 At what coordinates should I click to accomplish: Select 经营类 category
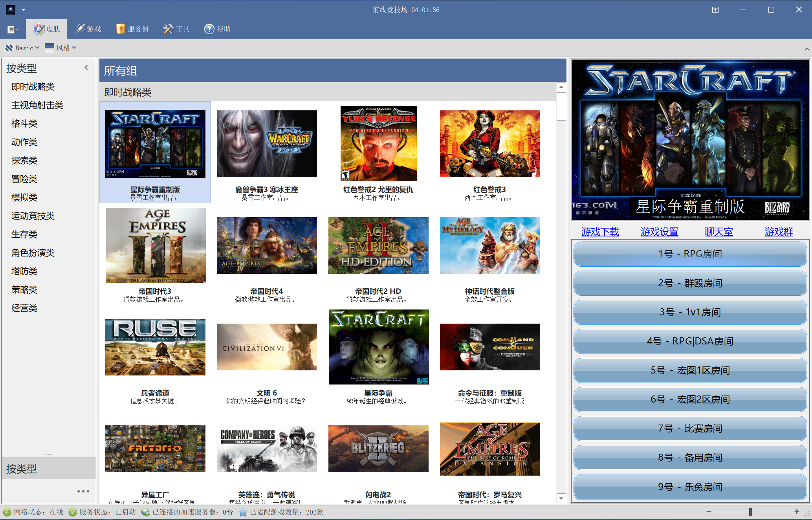(x=24, y=308)
